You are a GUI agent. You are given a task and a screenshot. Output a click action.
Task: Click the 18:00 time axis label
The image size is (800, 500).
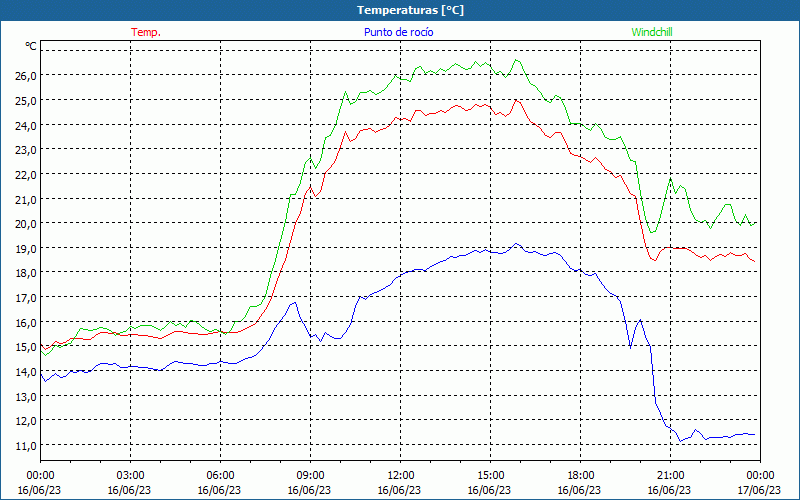(x=580, y=476)
